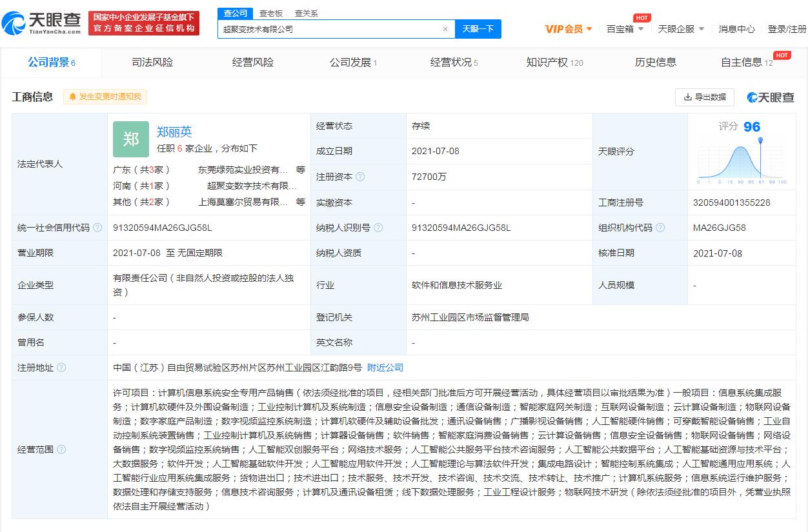Viewport: 808px width, 532px height.
Task: Click the 广东（共3家） region entry
Action: pos(142,170)
